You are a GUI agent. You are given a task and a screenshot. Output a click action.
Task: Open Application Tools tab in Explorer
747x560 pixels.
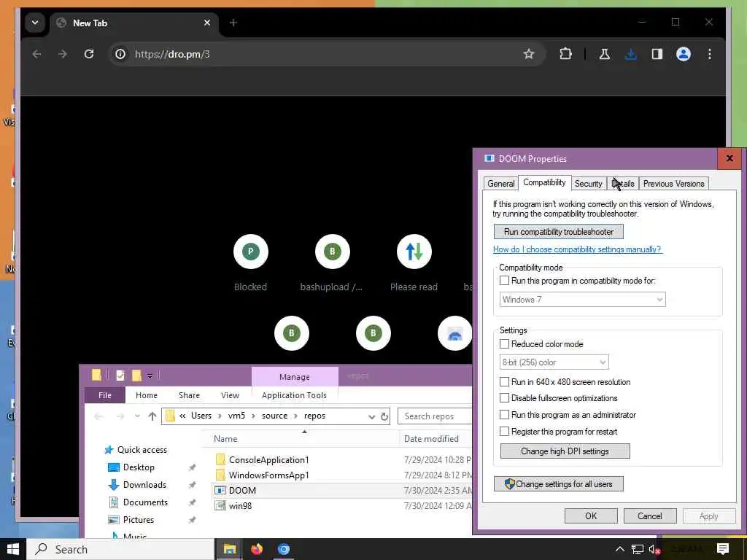tap(295, 395)
